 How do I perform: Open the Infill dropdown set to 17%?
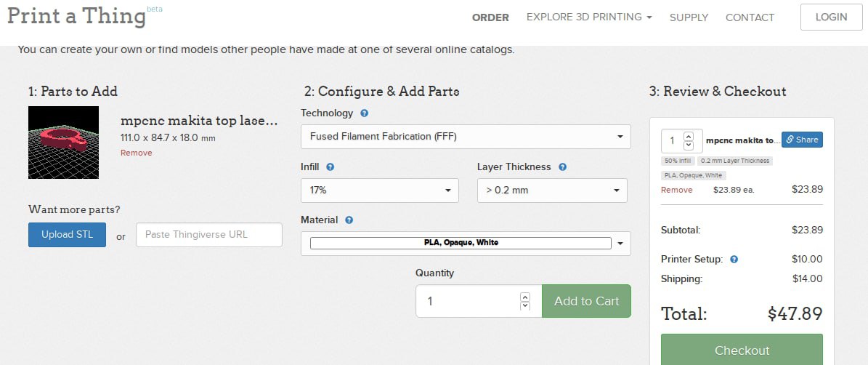click(380, 190)
